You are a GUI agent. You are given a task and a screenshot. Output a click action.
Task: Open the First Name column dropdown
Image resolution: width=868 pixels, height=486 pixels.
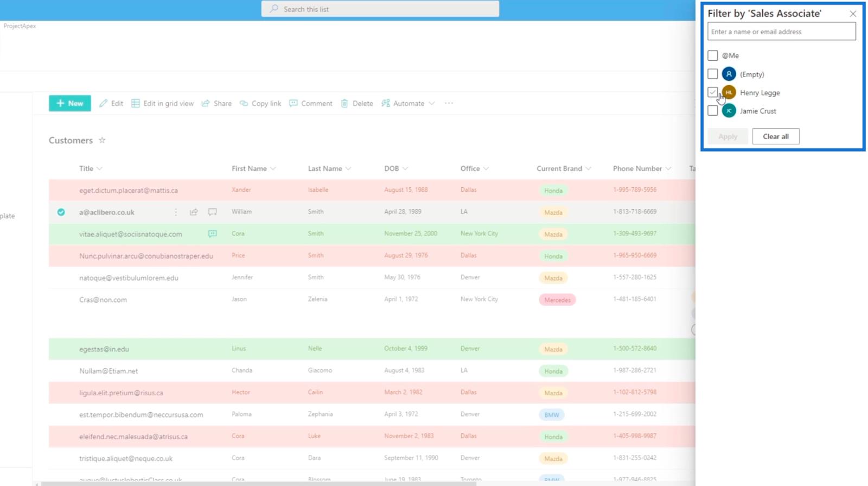point(273,168)
